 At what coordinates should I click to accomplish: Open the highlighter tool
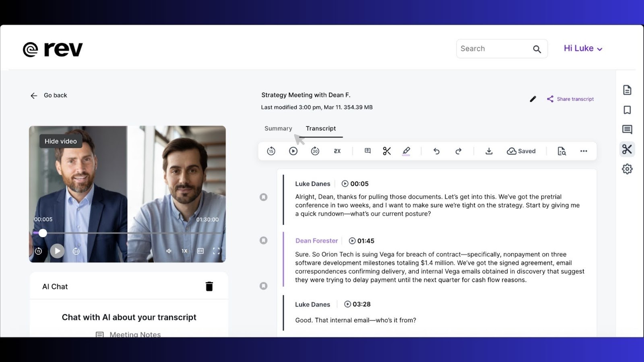click(x=406, y=151)
